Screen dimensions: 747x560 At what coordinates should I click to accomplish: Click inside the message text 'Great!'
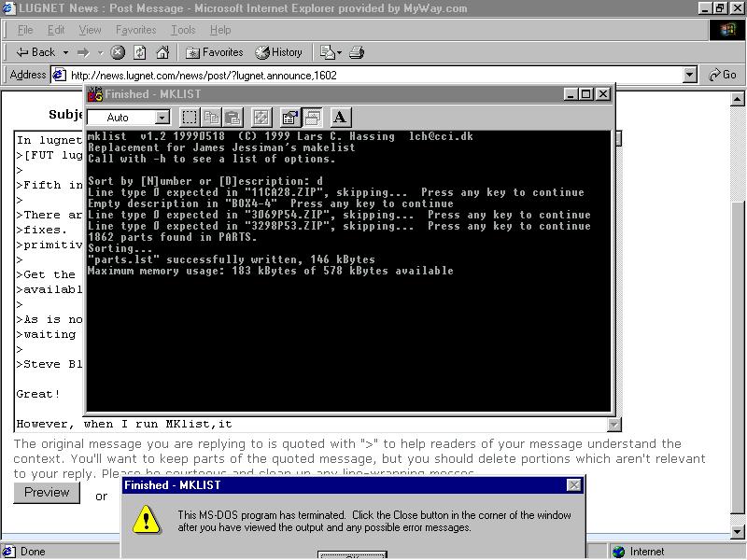tap(38, 394)
